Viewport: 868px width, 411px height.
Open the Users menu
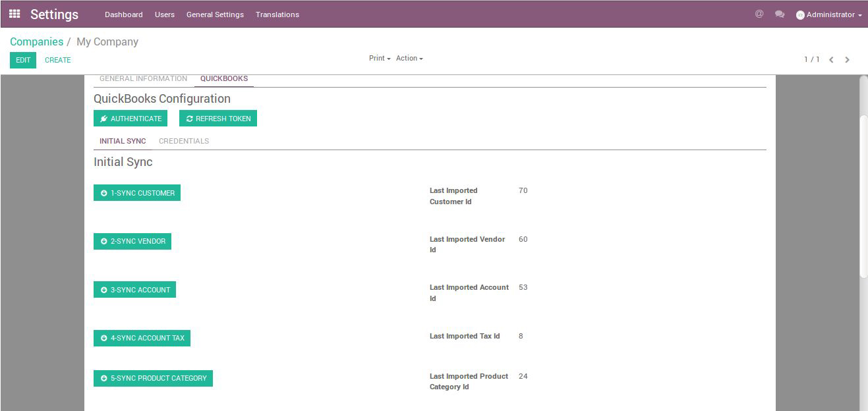click(165, 14)
